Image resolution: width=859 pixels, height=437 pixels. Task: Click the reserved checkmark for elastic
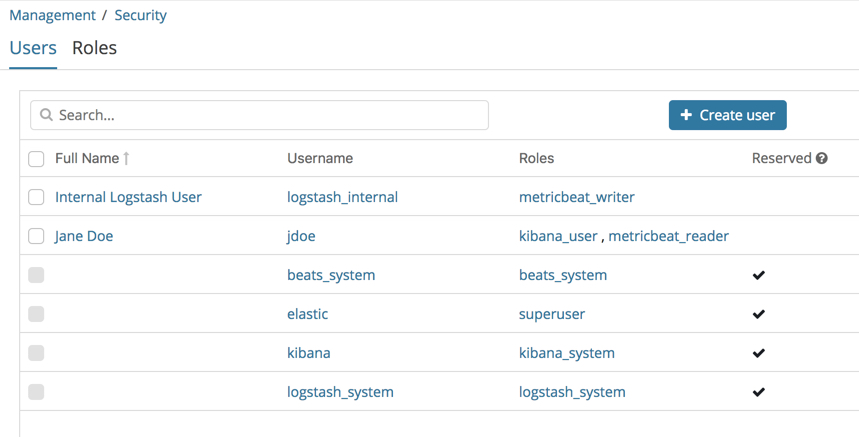pyautogui.click(x=759, y=314)
